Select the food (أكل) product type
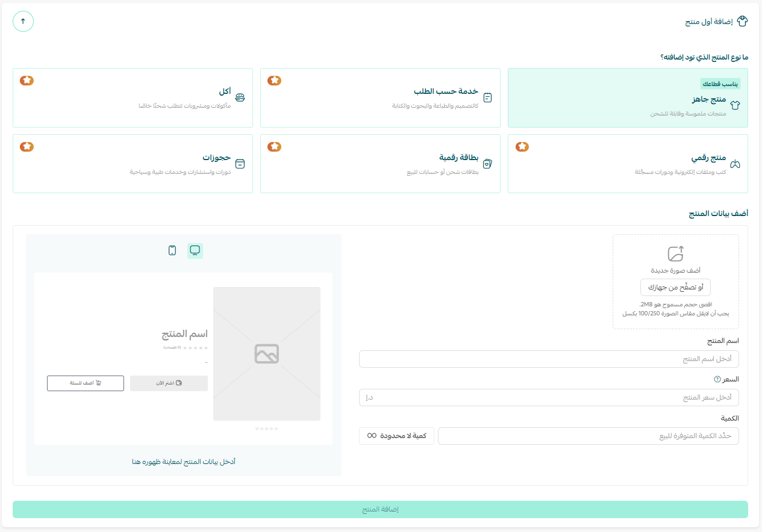Screen dimensions: 762x532 pyautogui.click(x=132, y=97)
